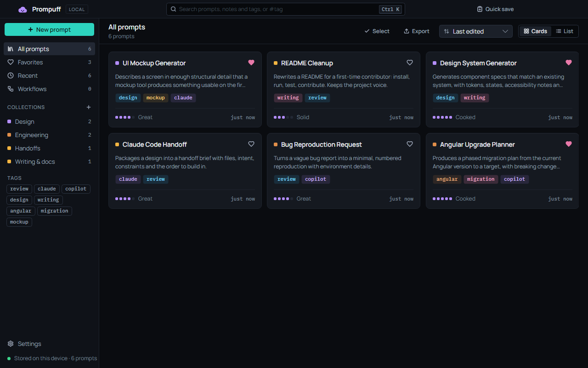Open the Design System Generator card title
588x368 pixels.
[x=478, y=63]
